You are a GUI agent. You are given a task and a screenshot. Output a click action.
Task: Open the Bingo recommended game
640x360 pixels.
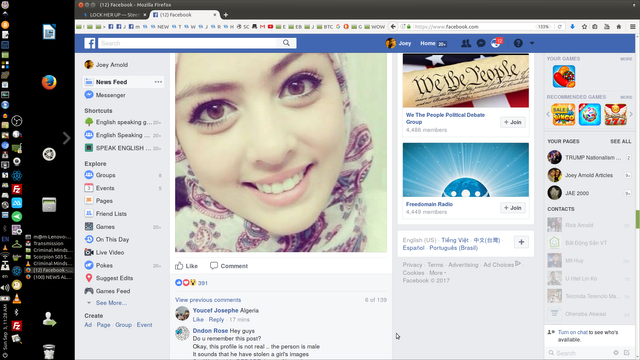tap(563, 114)
